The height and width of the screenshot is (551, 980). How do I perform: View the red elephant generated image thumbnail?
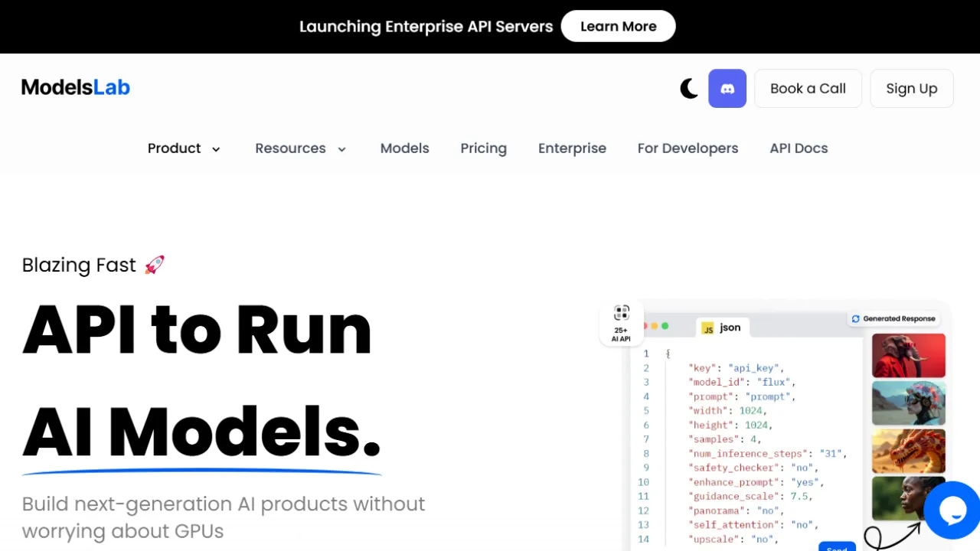coord(909,355)
